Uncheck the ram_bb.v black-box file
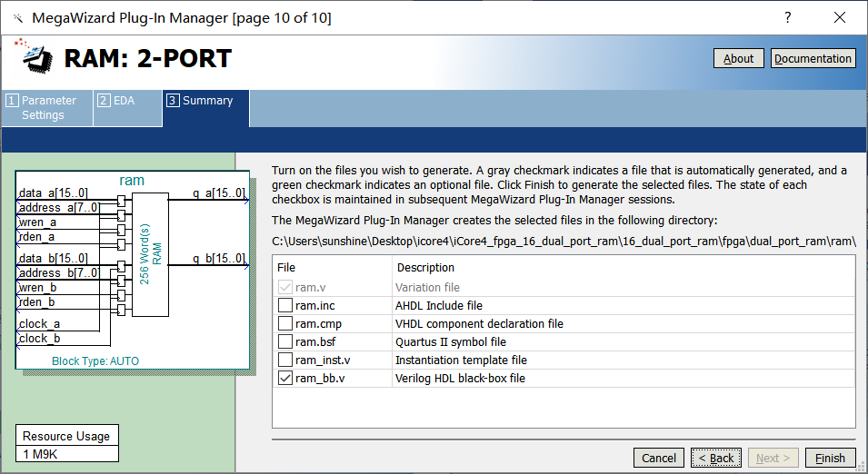 point(285,379)
